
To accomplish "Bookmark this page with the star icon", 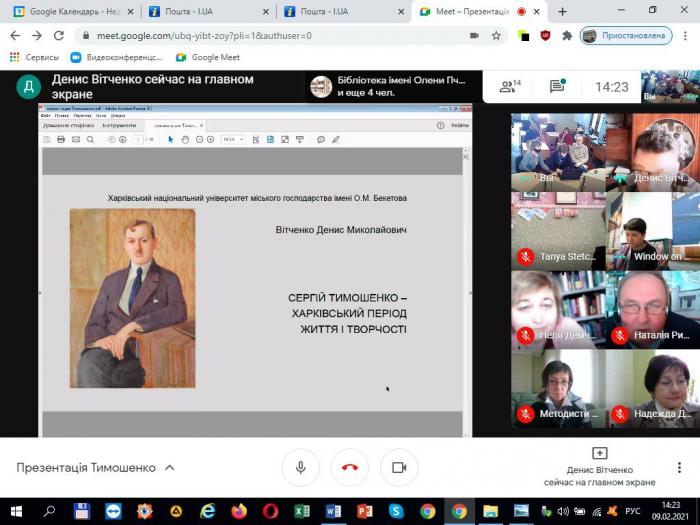I will (496, 35).
